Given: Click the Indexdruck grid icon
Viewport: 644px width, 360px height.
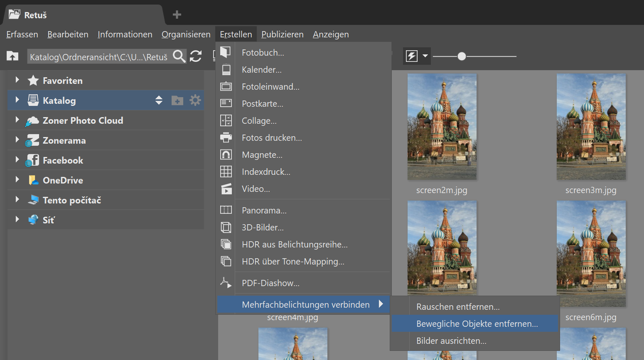Looking at the screenshot, I should [x=226, y=171].
